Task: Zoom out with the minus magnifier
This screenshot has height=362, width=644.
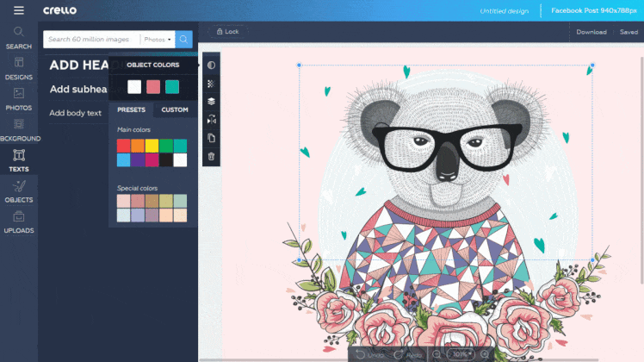Action: pyautogui.click(x=437, y=354)
